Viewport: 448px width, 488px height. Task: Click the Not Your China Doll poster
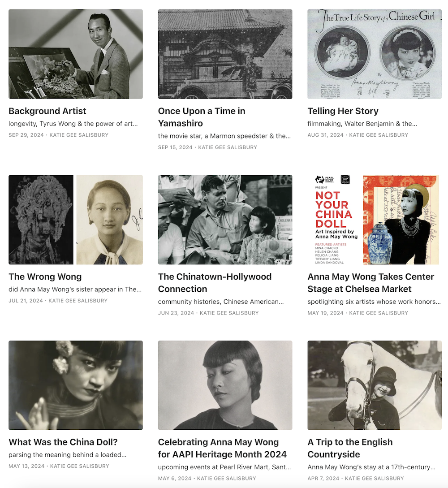point(375,220)
